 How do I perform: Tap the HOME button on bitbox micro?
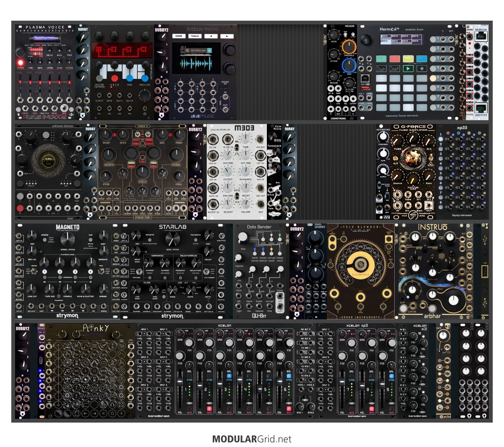point(179,36)
